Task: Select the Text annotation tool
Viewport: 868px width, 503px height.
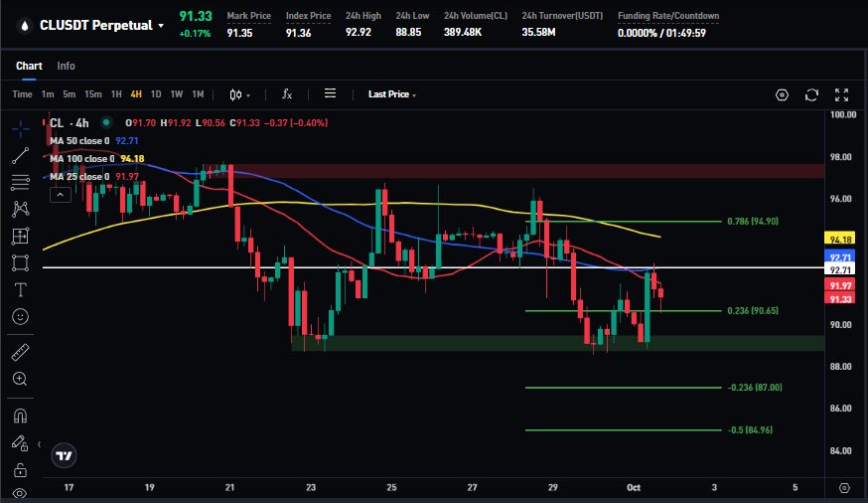Action: click(x=21, y=289)
